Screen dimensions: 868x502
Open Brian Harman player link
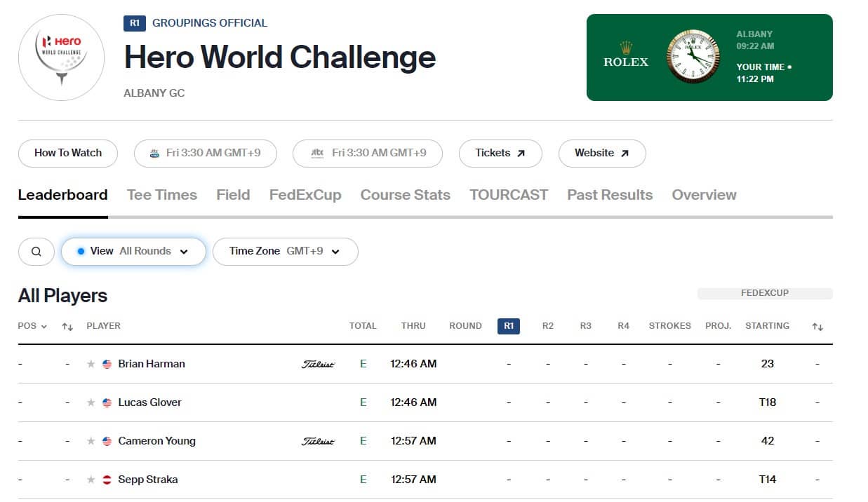[152, 364]
